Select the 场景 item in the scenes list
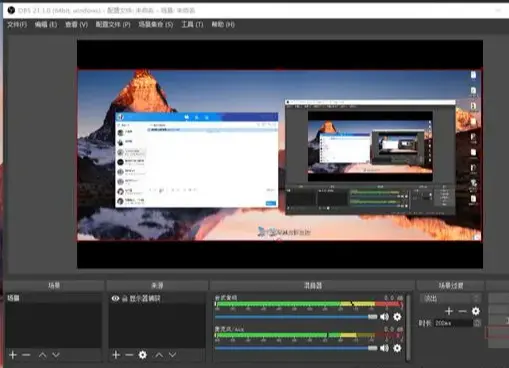This screenshot has height=368, width=509. tap(53, 298)
